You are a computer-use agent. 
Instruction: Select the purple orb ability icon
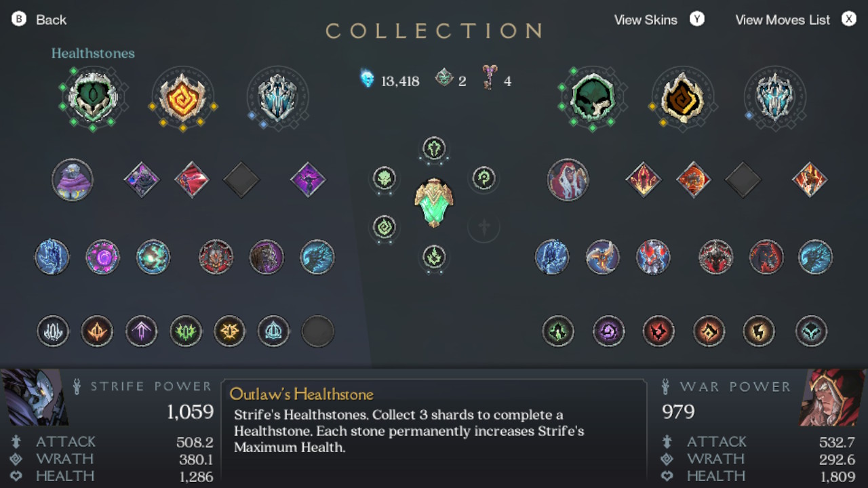[x=102, y=258]
